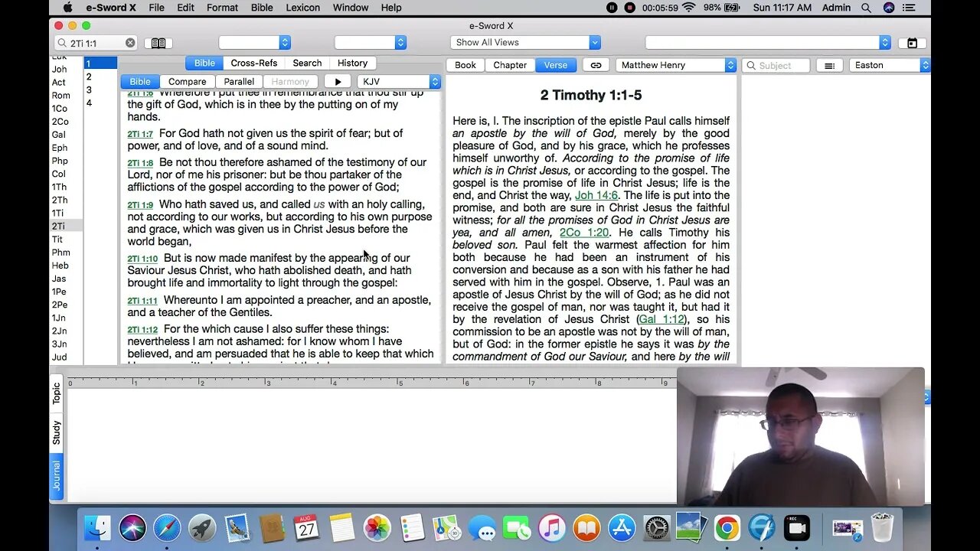Image resolution: width=980 pixels, height=551 pixels.
Task: Open the Study editor tab
Action: click(57, 432)
